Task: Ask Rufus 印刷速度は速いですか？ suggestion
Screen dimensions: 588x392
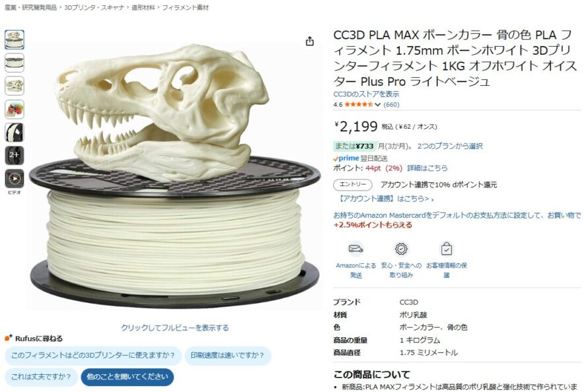Action: tap(227, 355)
